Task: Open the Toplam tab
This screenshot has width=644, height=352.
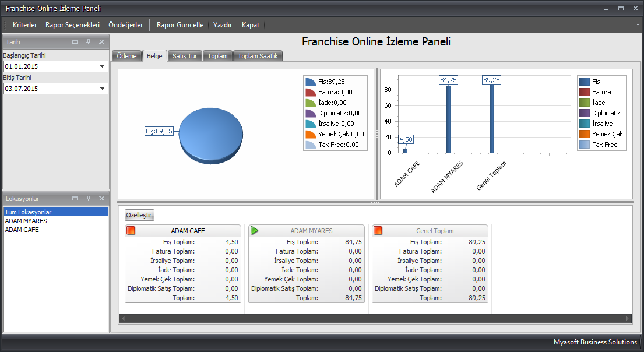Action: (x=218, y=56)
